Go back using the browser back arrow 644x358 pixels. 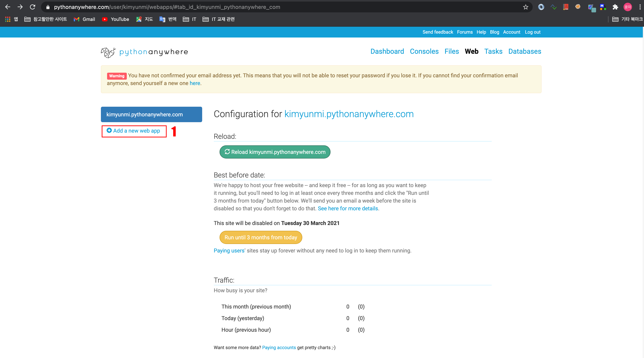coord(8,7)
